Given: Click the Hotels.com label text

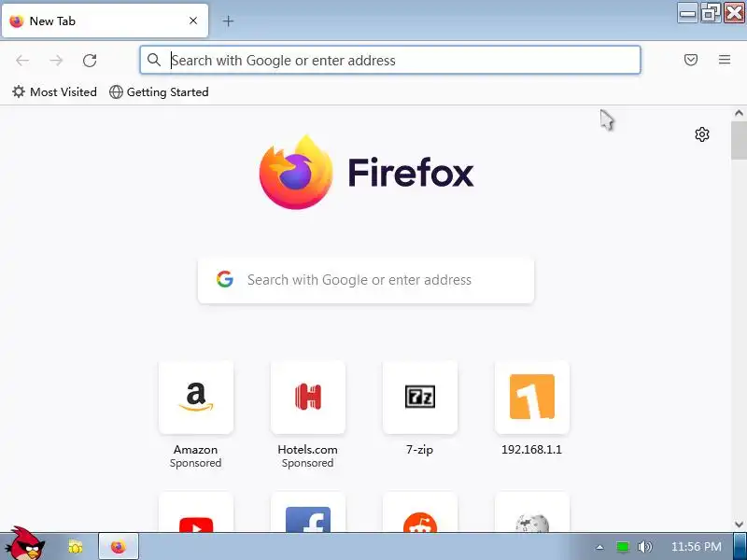Looking at the screenshot, I should point(308,450).
